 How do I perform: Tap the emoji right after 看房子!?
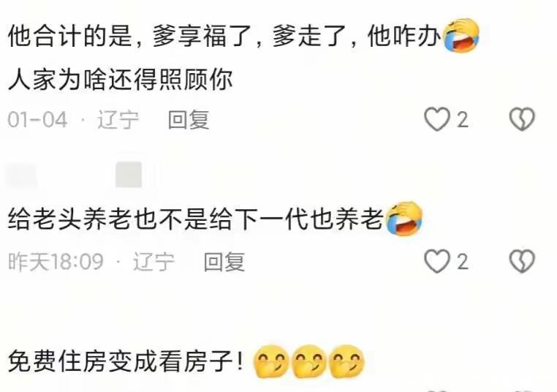pos(271,362)
